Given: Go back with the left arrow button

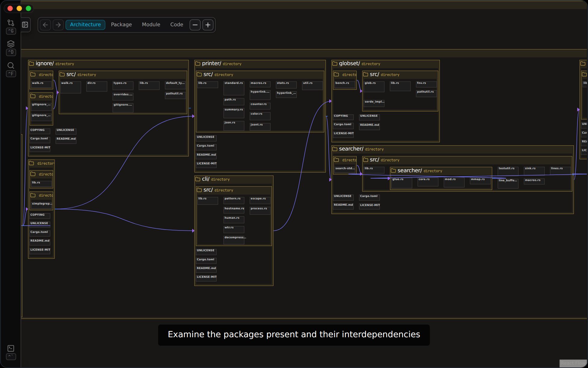Looking at the screenshot, I should [x=45, y=25].
